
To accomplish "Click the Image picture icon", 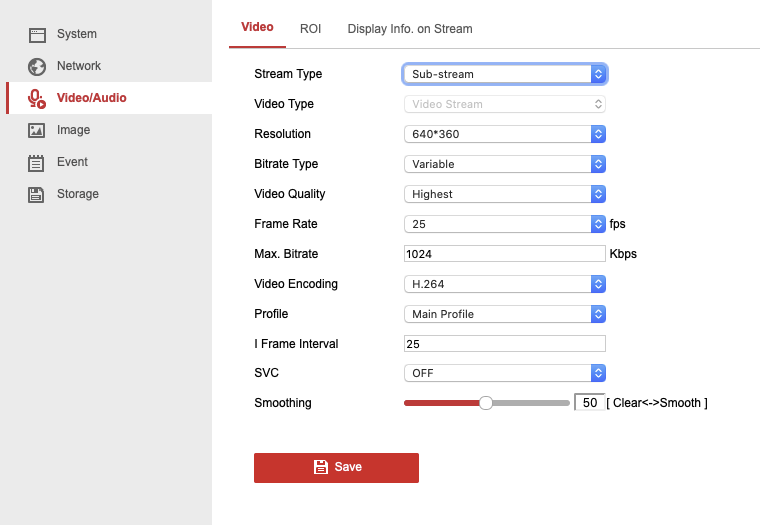I will coord(37,130).
